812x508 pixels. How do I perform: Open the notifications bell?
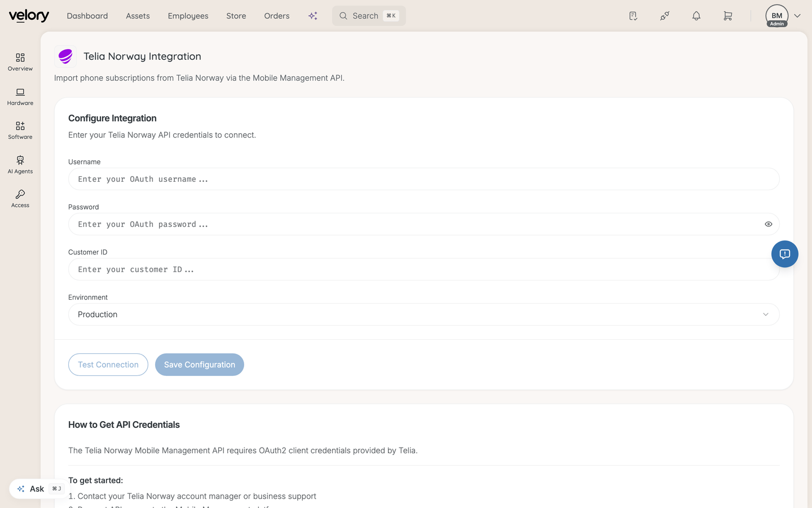click(696, 16)
